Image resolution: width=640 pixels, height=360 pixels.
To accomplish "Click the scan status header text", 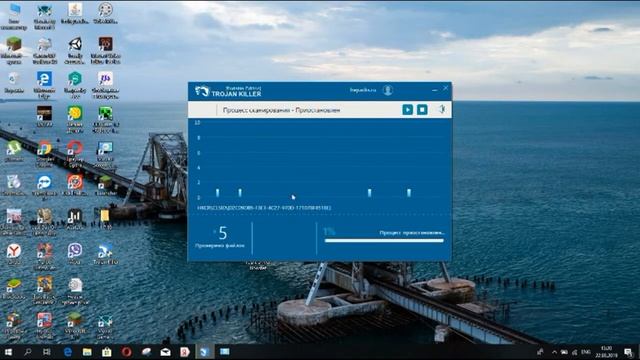I will coord(281,110).
